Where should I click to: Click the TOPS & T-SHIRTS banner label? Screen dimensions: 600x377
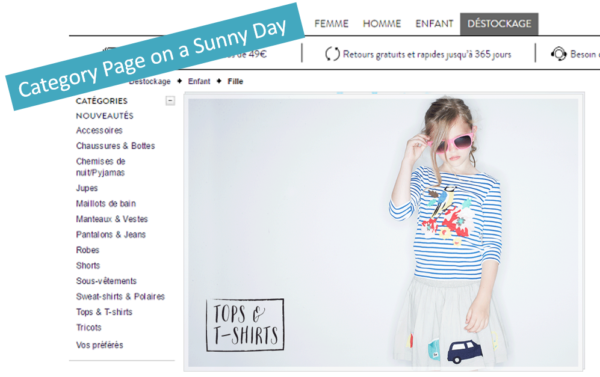pos(245,325)
